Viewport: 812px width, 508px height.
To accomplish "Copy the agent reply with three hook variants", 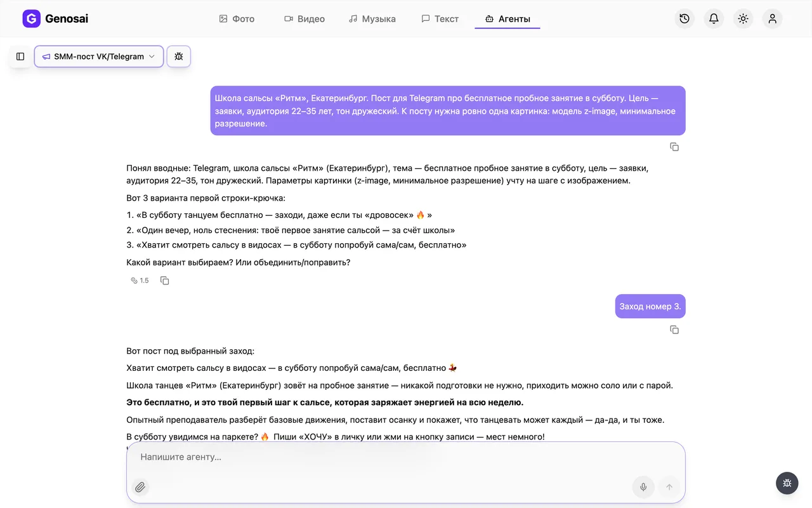I will (x=165, y=281).
